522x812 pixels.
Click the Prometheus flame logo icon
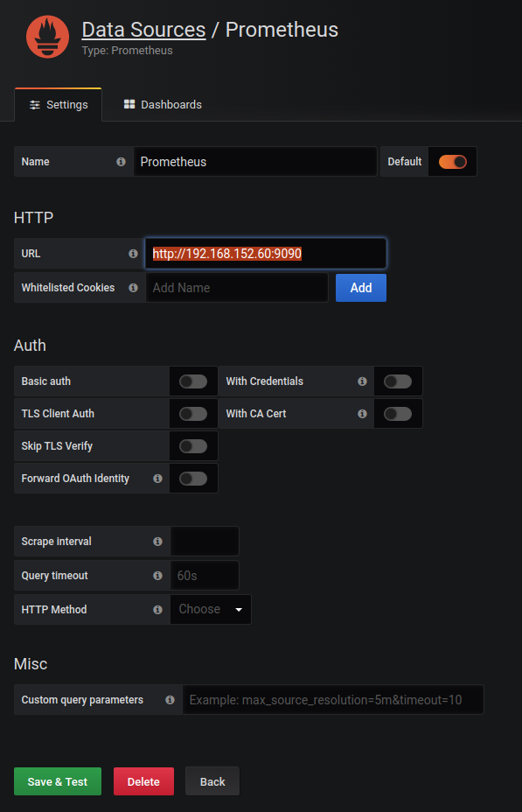click(x=47, y=37)
